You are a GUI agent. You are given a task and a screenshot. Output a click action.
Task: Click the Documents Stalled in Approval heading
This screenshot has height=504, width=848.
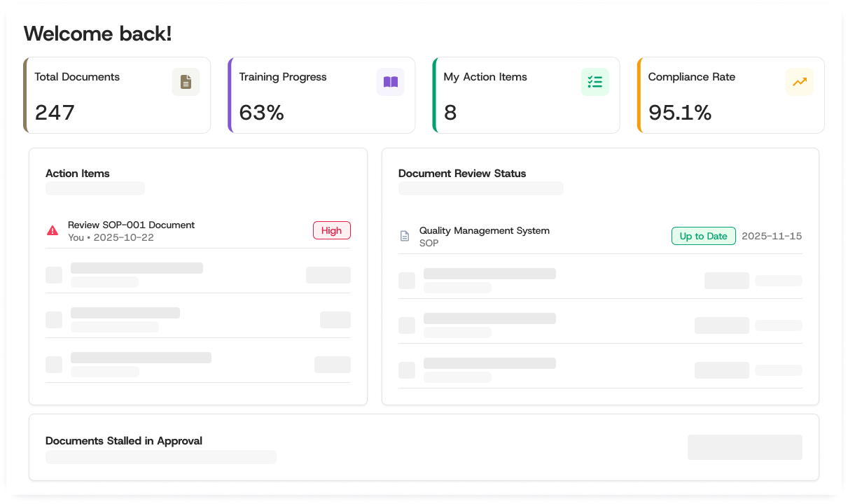124,441
